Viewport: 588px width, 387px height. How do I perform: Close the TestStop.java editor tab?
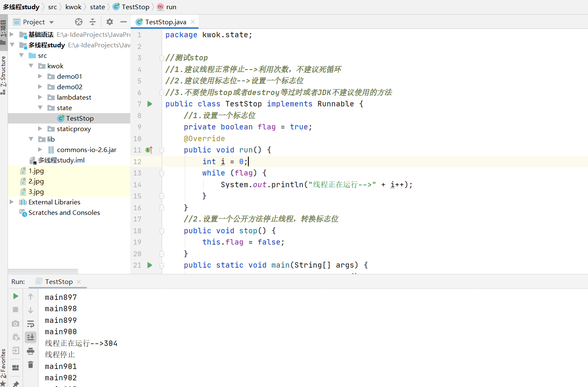(x=193, y=22)
